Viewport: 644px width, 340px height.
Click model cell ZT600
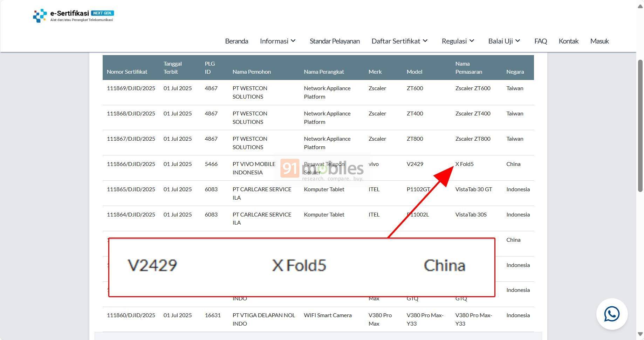415,88
